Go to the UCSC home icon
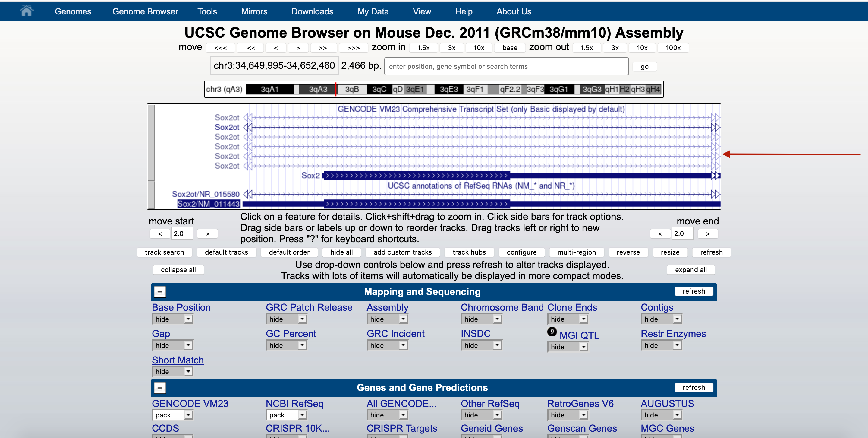This screenshot has height=438, width=868. tap(26, 11)
